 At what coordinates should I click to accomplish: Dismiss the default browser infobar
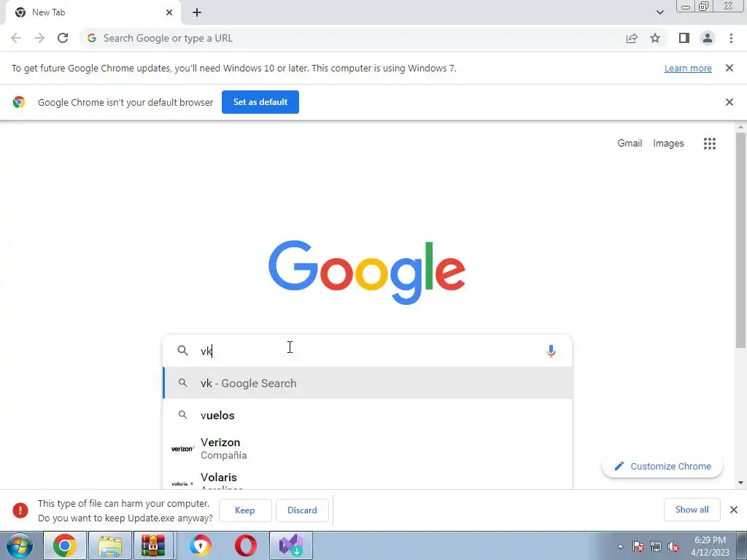729,102
